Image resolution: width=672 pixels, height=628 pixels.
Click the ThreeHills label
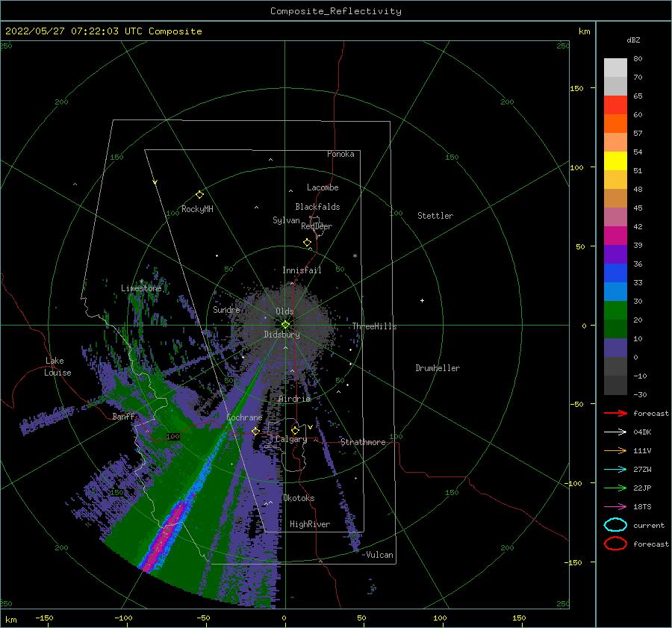(374, 326)
